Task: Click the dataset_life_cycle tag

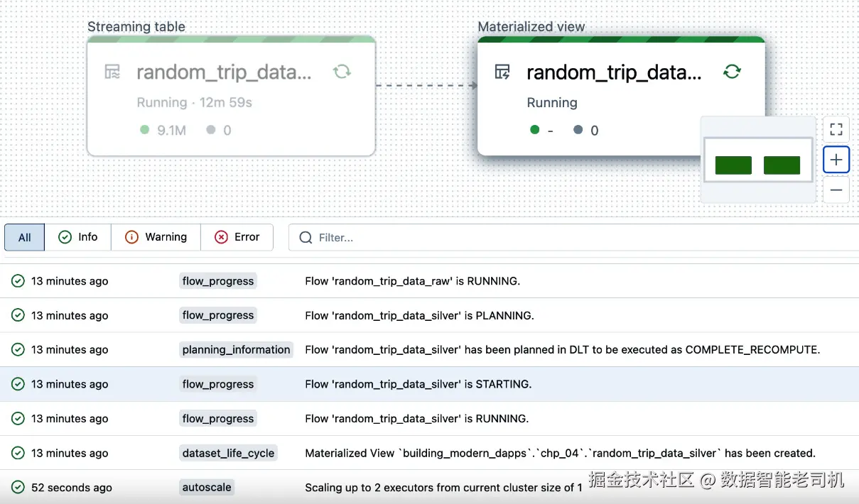Action: pyautogui.click(x=228, y=453)
